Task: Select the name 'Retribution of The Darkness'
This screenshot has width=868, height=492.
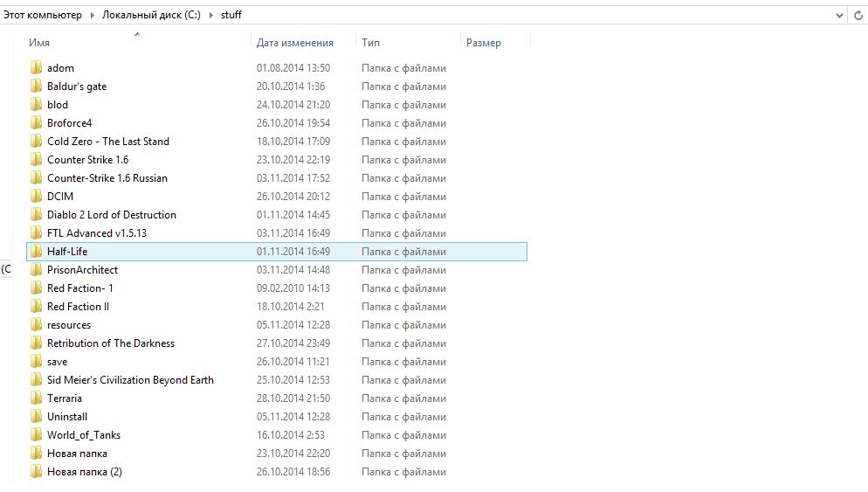Action: point(111,343)
